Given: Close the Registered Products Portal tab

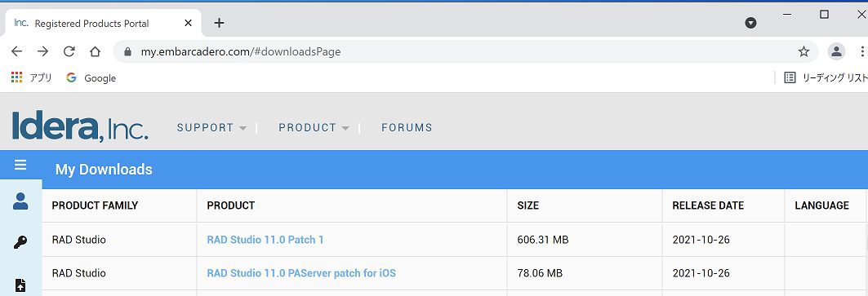Looking at the screenshot, I should pyautogui.click(x=188, y=23).
